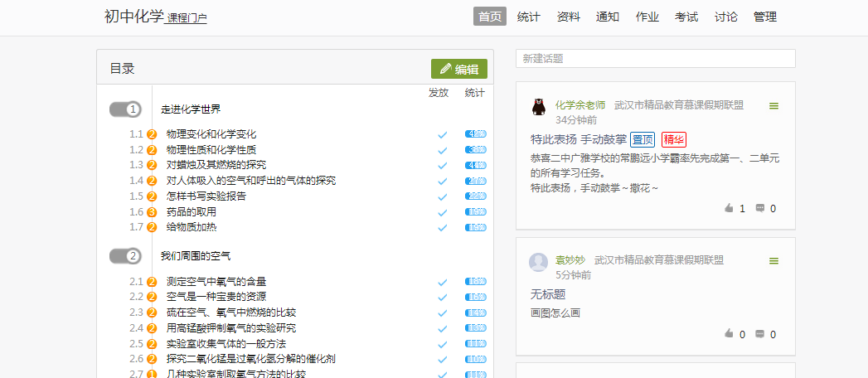
Task: Click 化学余老师's bear avatar
Action: [539, 106]
